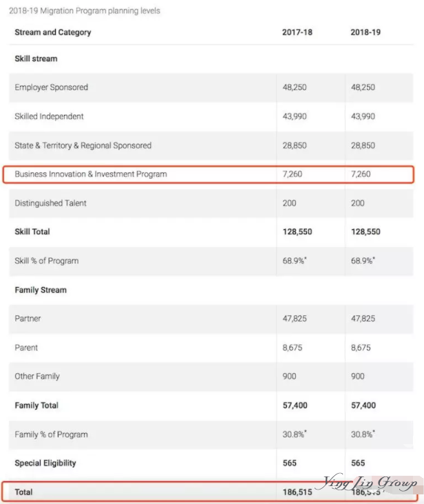Click Family % of Program 30.8% for 2017-18
Viewport: 424px width, 504px height.
pyautogui.click(x=294, y=434)
